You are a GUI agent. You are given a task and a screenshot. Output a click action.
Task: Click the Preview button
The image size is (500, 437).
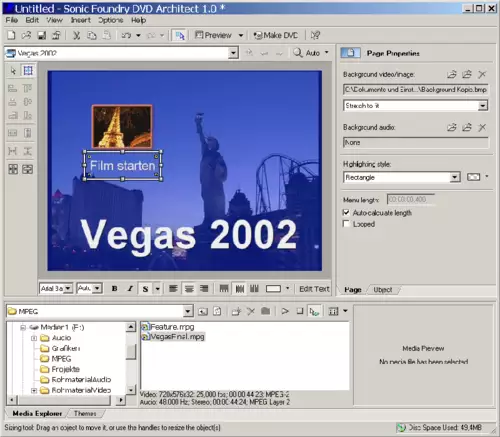pyautogui.click(x=214, y=35)
